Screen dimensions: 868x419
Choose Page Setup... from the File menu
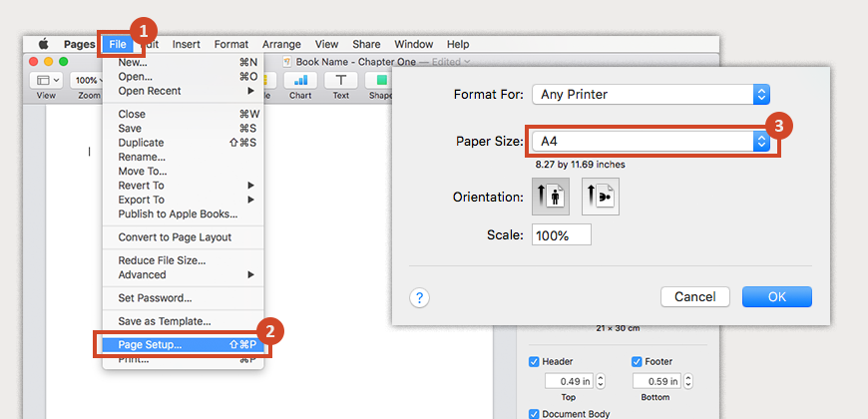coord(184,345)
